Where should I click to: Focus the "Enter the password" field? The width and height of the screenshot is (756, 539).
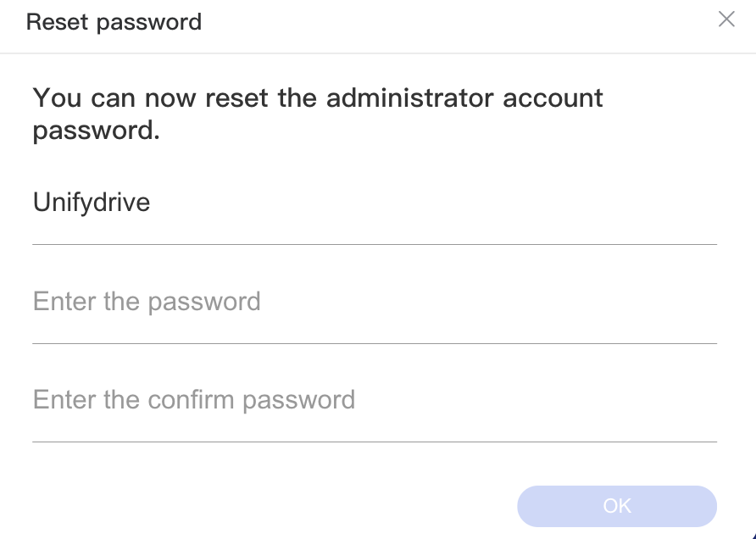click(374, 303)
